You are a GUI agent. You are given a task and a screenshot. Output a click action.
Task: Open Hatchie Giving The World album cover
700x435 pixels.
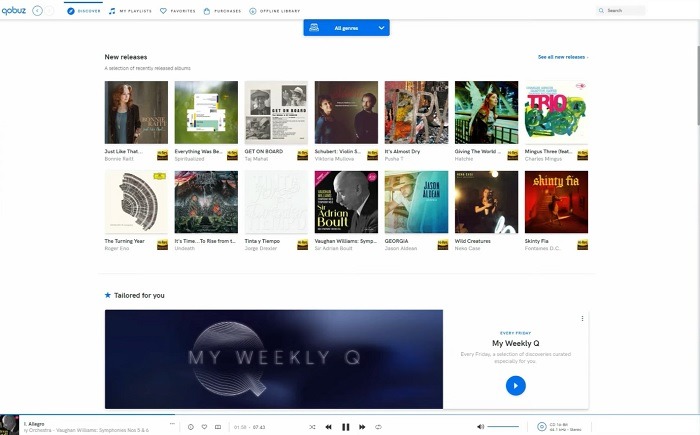[x=487, y=112]
